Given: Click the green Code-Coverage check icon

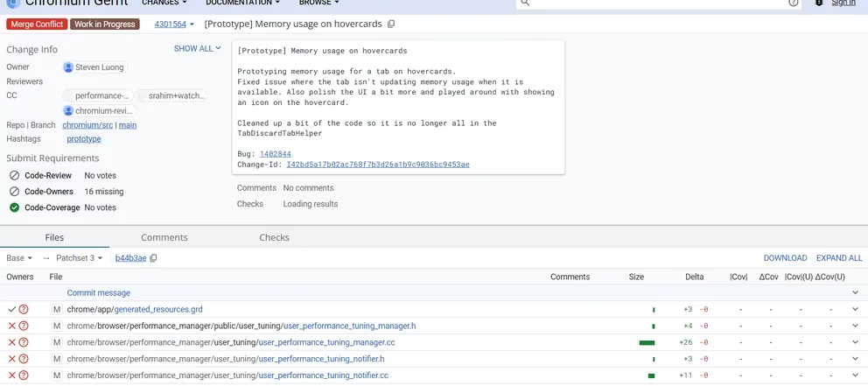Looking at the screenshot, I should [14, 207].
